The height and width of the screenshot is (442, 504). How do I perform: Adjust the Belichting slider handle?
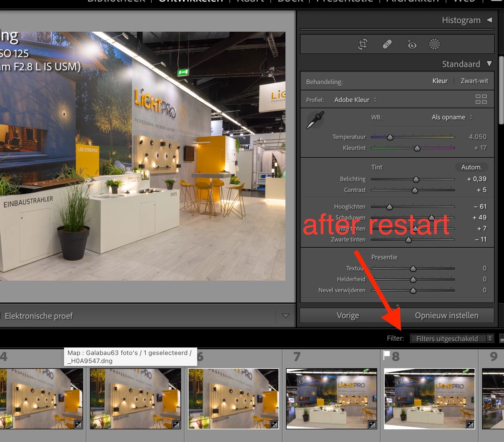point(416,179)
